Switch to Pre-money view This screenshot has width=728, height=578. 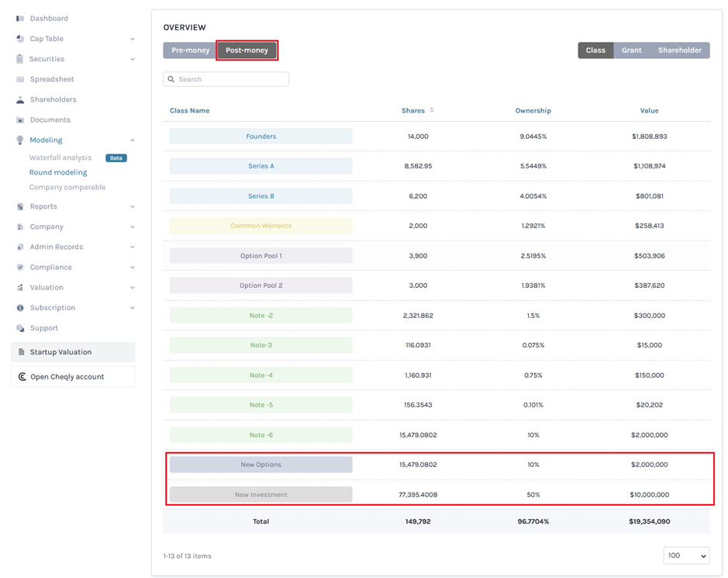pyautogui.click(x=190, y=50)
